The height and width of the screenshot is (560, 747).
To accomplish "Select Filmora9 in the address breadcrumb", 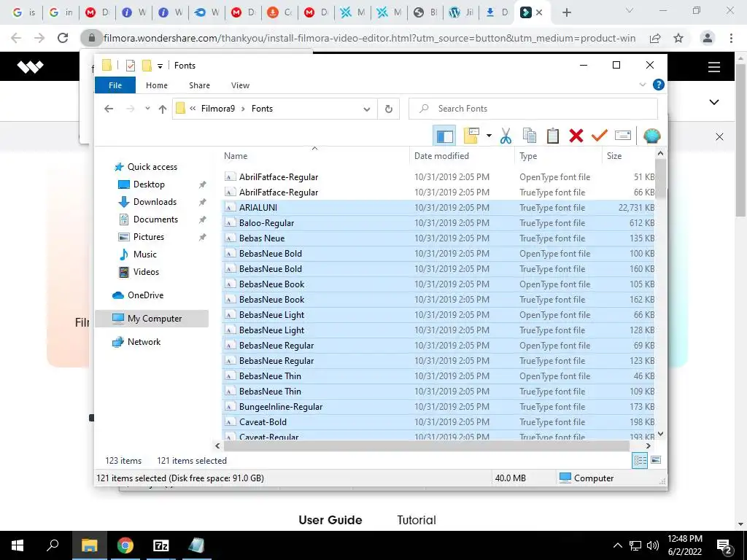I will pos(217,109).
